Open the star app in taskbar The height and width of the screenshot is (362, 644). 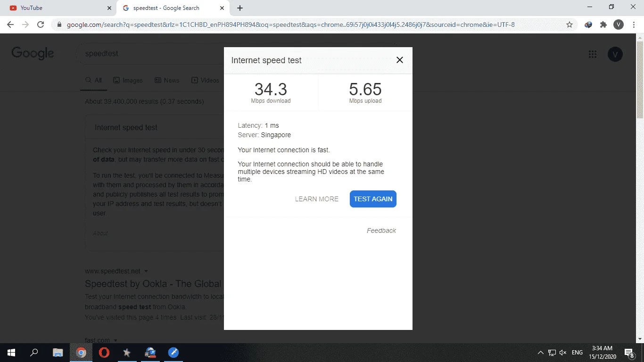[127, 352]
